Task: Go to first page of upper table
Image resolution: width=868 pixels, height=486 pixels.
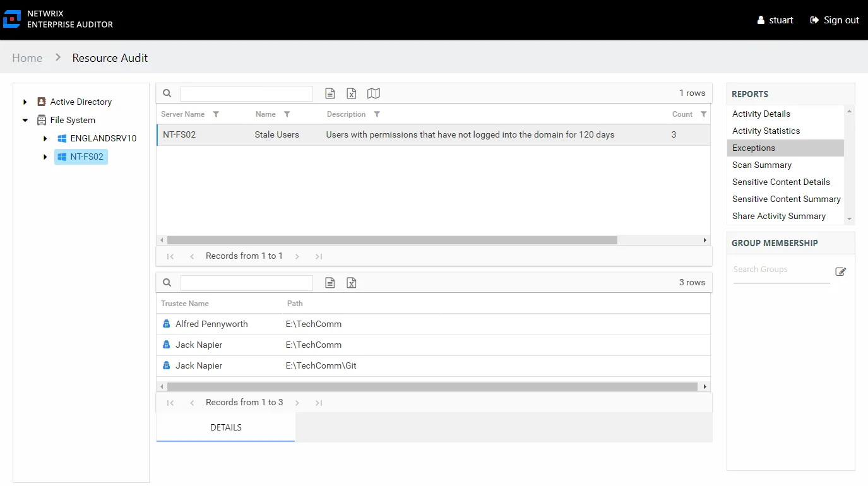Action: (x=170, y=256)
